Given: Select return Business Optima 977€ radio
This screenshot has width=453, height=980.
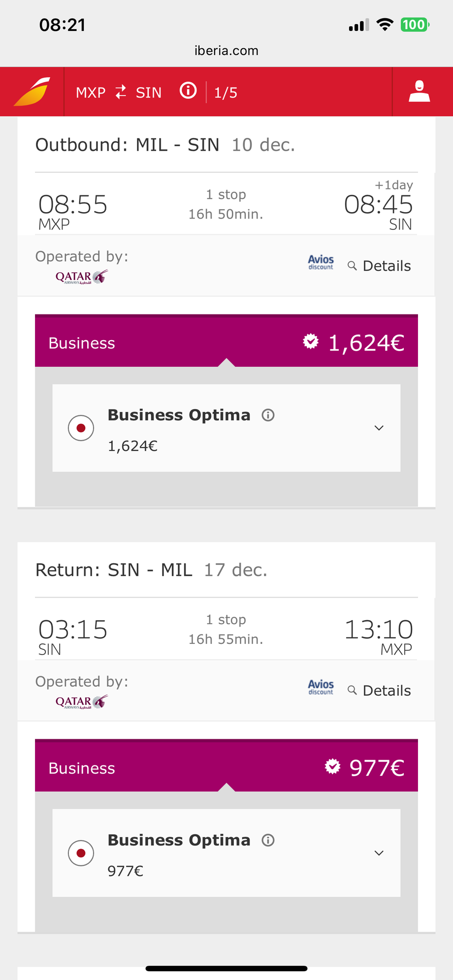Looking at the screenshot, I should pyautogui.click(x=81, y=853).
